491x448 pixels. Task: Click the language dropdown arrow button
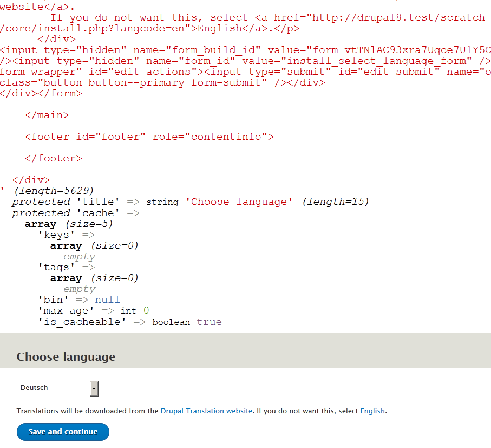[94, 389]
